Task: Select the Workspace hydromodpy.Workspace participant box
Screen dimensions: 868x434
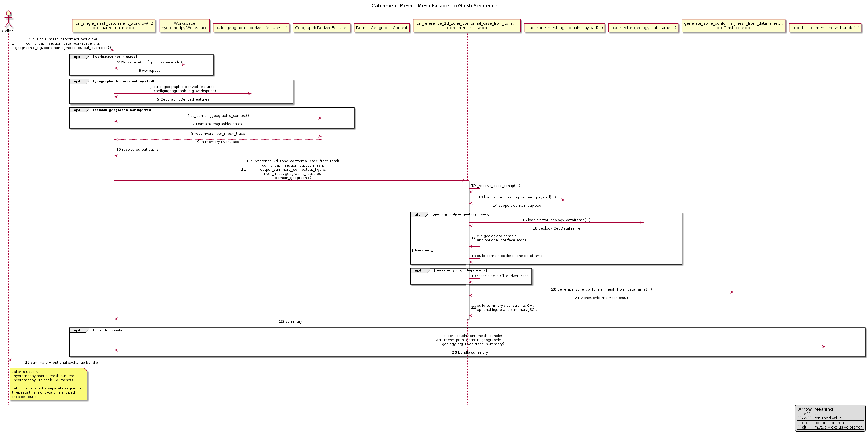Action: coord(185,26)
